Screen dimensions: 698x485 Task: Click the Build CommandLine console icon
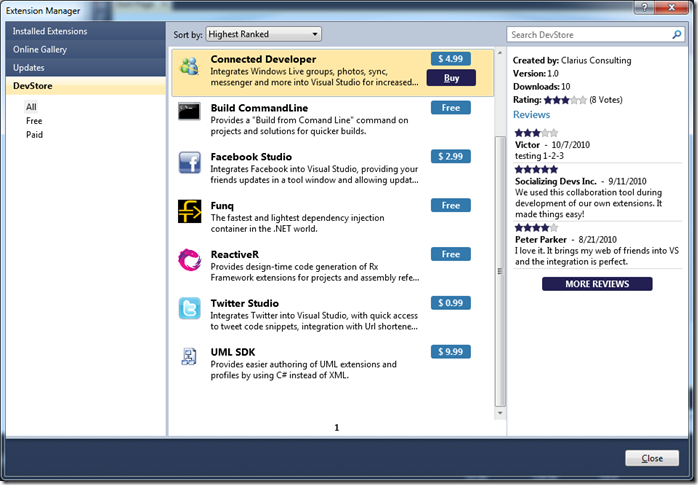tap(189, 111)
